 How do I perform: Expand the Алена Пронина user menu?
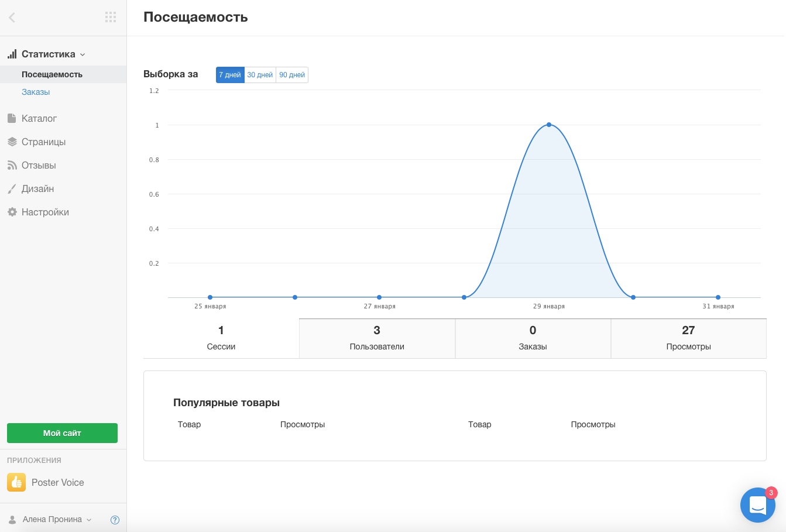[x=89, y=520]
